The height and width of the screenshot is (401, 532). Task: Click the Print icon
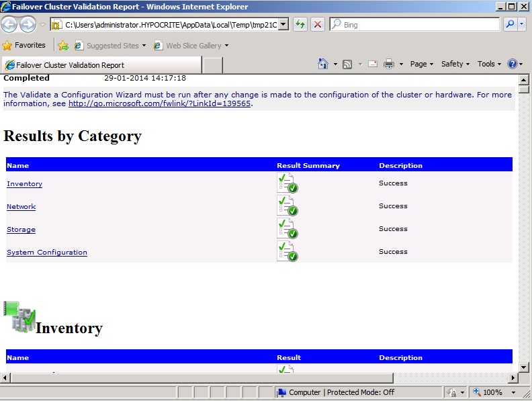pos(389,64)
